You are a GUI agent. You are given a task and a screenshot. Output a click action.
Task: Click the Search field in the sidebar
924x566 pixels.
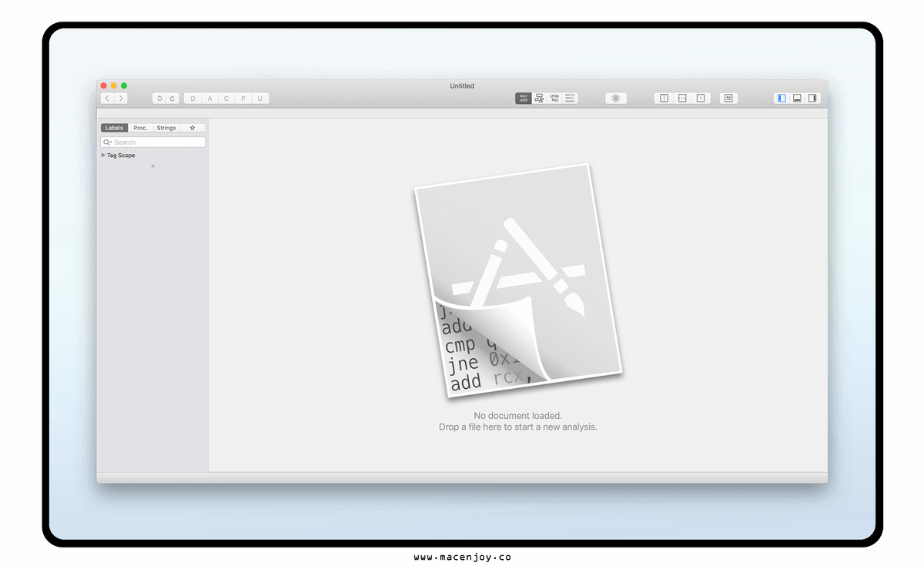[x=153, y=142]
